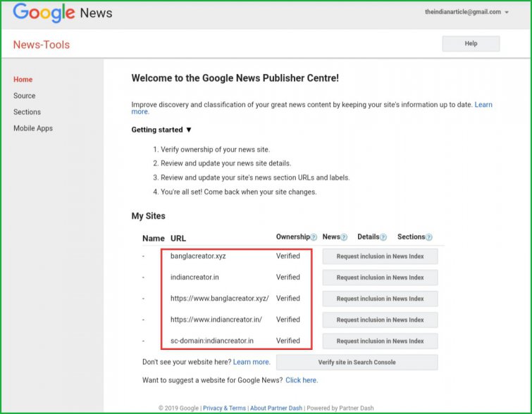532x414 pixels.
Task: Request News Index inclusion for https://www.banglacreator.xyz/
Action: point(380,299)
